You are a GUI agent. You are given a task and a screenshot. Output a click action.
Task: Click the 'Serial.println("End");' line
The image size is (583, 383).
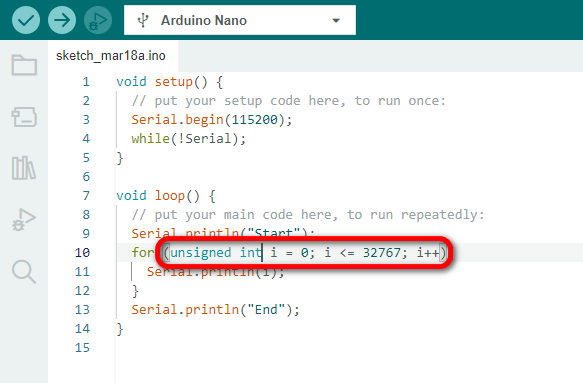coord(216,310)
